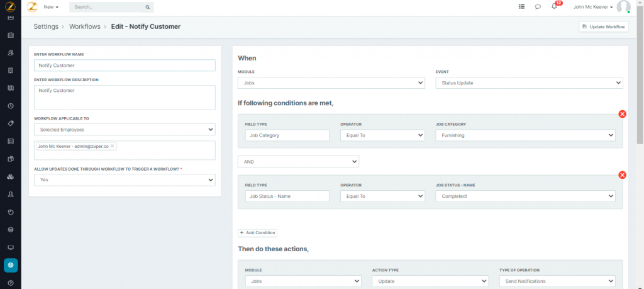
Task: Open the customer search icon in the sidebar
Action: [x=11, y=53]
